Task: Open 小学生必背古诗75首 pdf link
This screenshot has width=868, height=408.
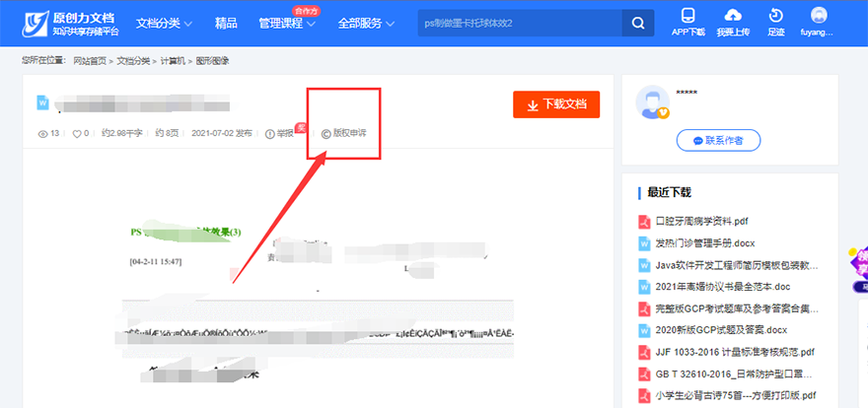Action: (736, 396)
